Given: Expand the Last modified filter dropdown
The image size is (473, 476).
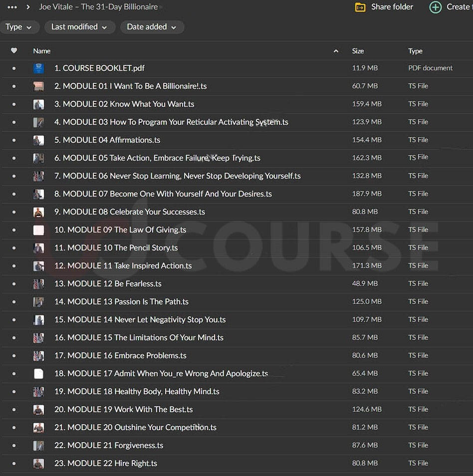Looking at the screenshot, I should (79, 27).
